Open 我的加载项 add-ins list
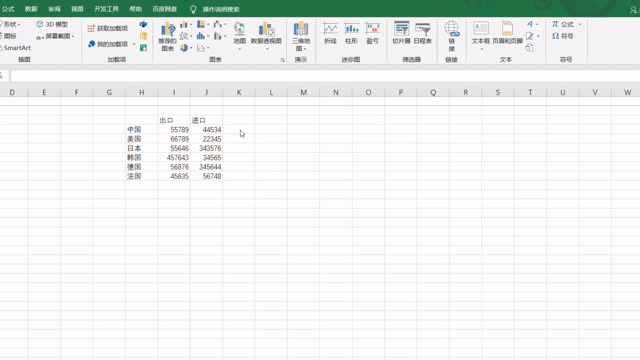Viewport: 640px width, 360px height. click(108, 44)
